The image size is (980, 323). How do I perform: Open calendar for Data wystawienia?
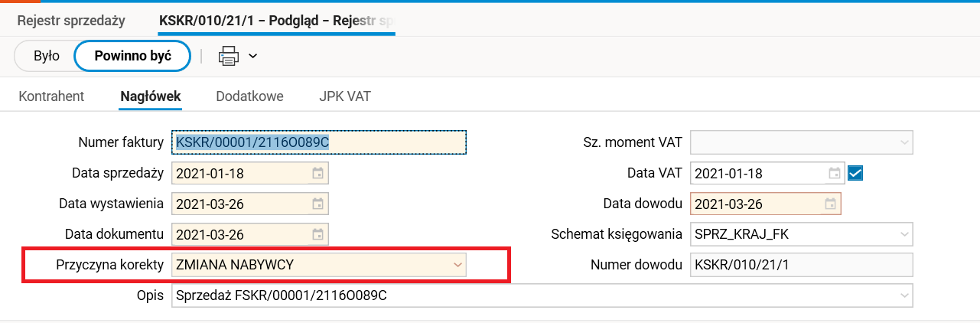[317, 204]
